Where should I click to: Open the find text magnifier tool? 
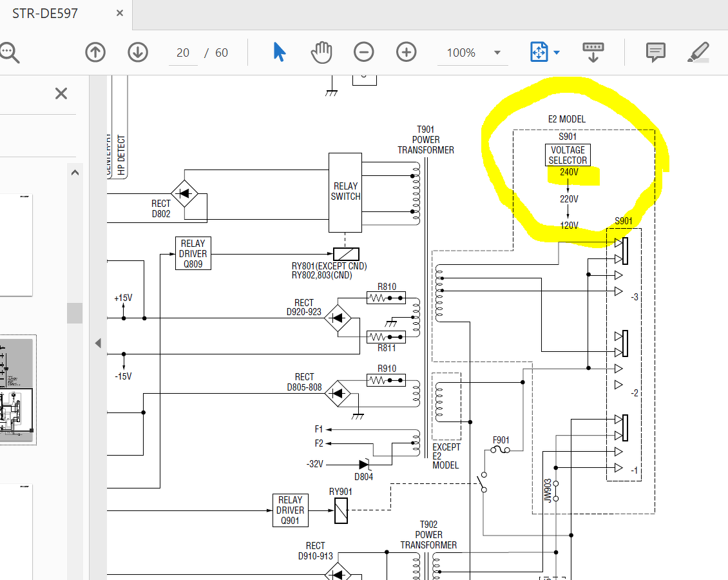click(x=9, y=52)
